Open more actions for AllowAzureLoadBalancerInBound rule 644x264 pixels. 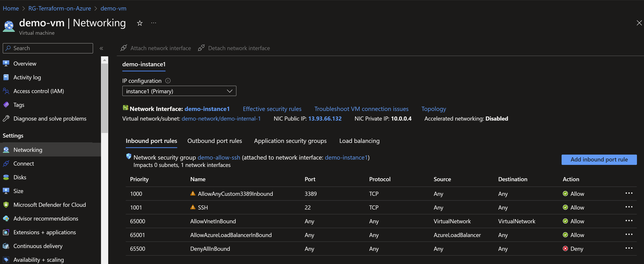tap(629, 234)
